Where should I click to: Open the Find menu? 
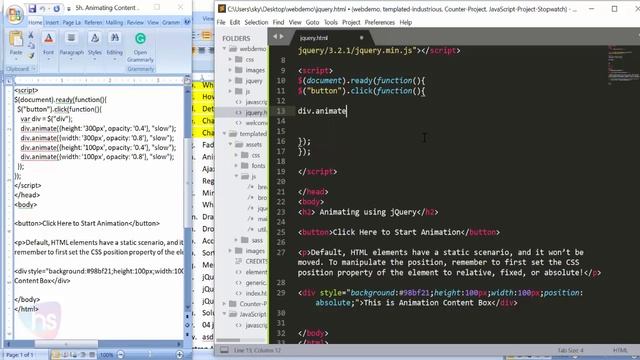[x=278, y=22]
